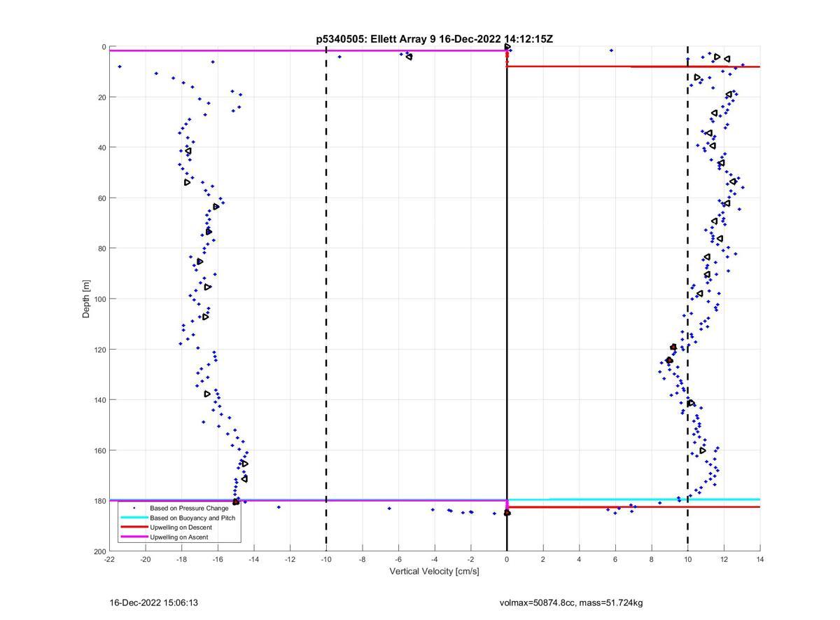Screen dimensions: 840x620
Task: Select 'Upwelling on Ascent' legend entry
Action: pyautogui.click(x=179, y=537)
